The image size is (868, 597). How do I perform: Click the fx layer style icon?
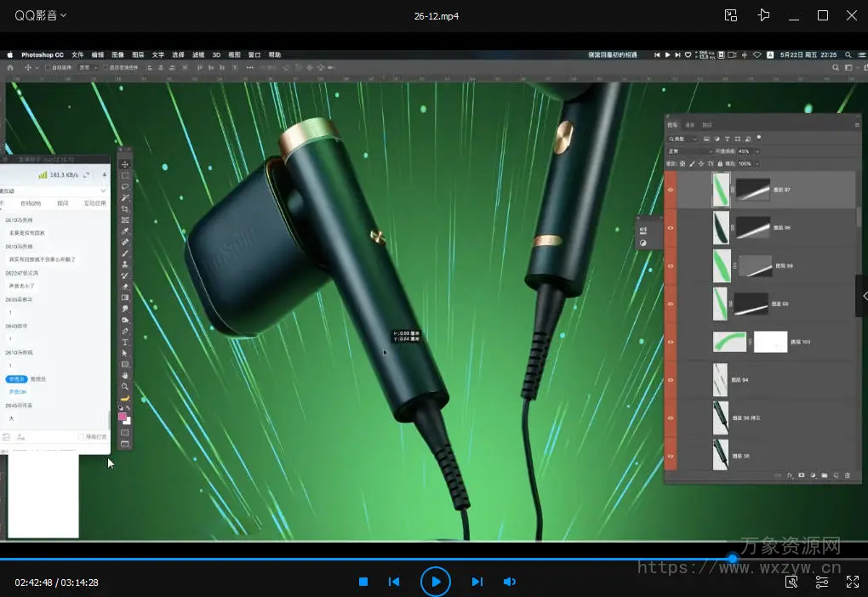[790, 475]
